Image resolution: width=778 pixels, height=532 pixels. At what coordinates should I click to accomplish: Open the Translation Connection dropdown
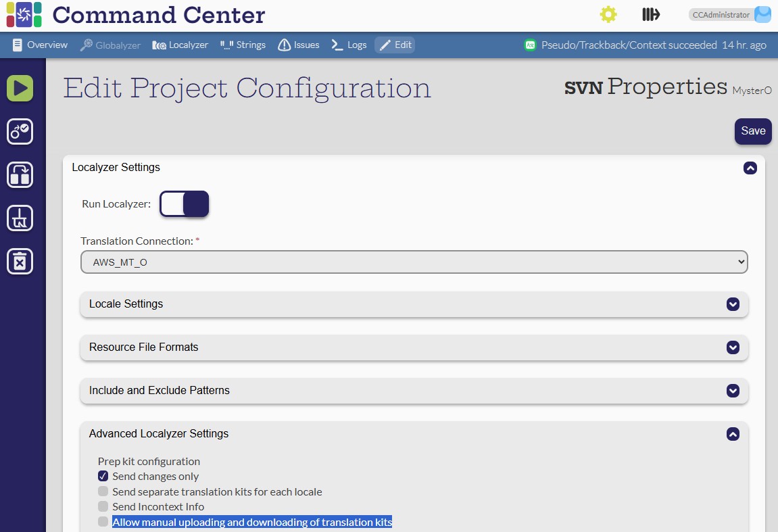[x=414, y=262]
